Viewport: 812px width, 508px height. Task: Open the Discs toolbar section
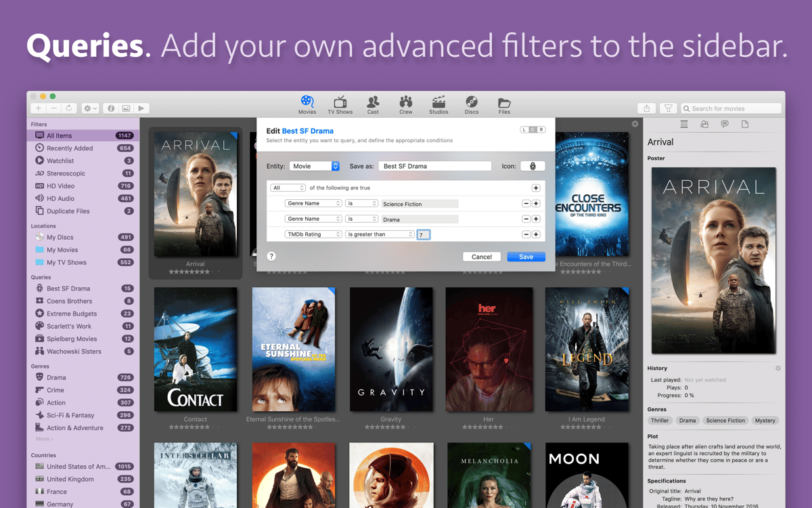coord(472,104)
